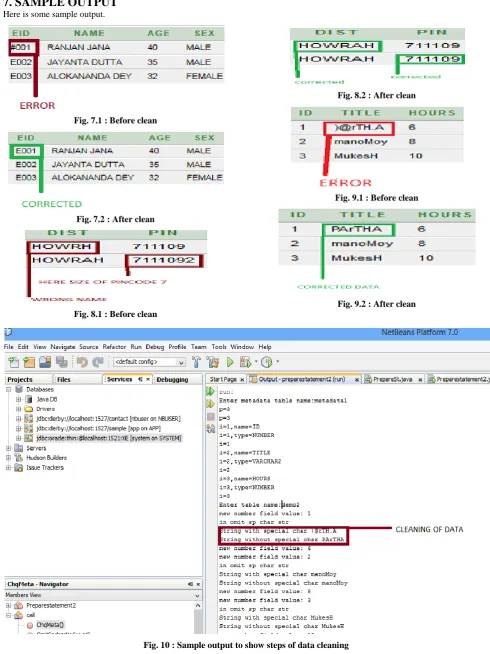Screen dimensions: 490x654
Task: Expand the jdbc:oracle connection node
Action: (x=18, y=438)
